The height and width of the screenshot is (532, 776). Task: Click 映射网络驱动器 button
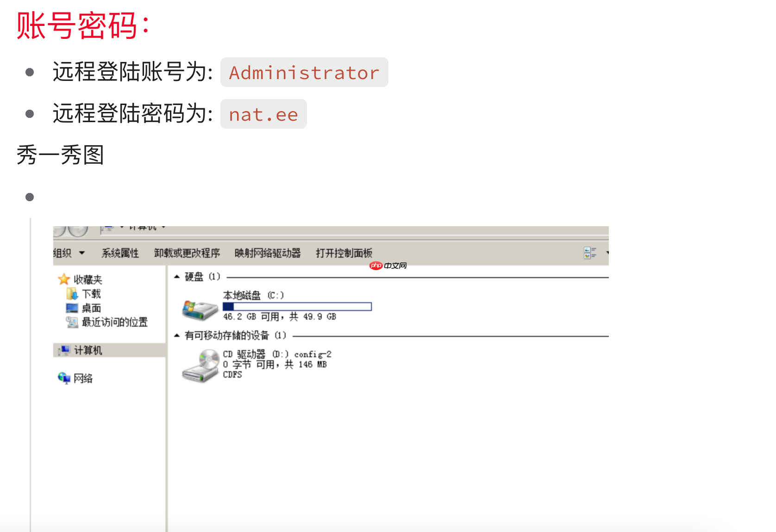tap(267, 253)
